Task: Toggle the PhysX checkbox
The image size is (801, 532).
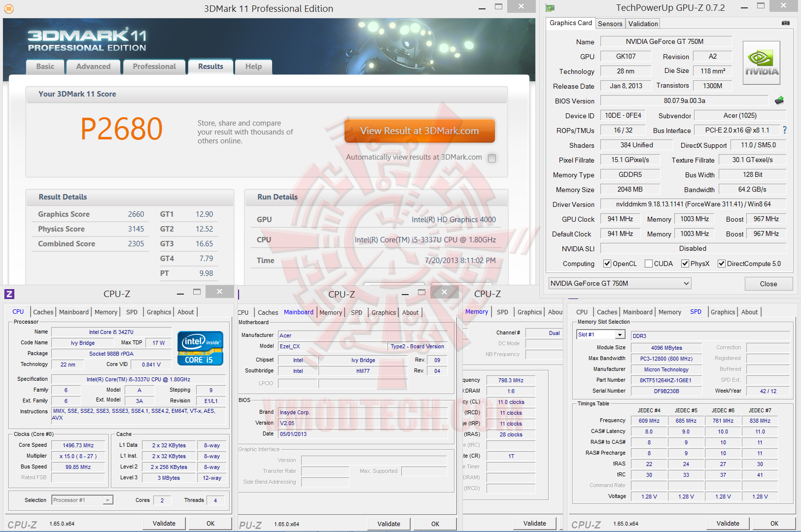Action: pos(685,264)
